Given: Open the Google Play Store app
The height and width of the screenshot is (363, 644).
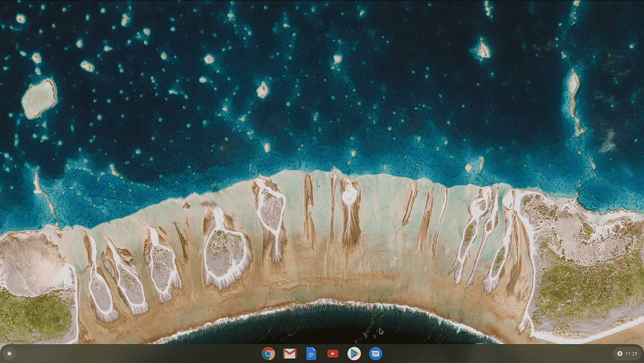Looking at the screenshot, I should [x=354, y=354].
